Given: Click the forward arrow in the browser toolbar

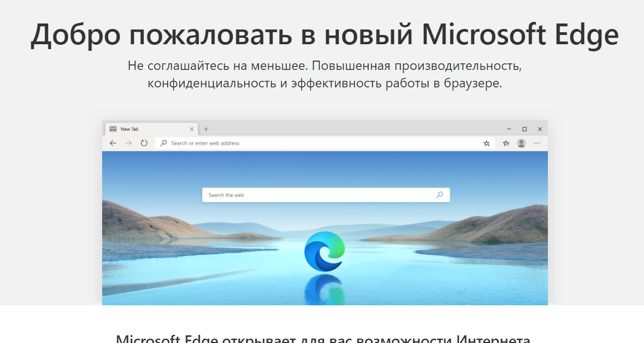Looking at the screenshot, I should click(128, 143).
